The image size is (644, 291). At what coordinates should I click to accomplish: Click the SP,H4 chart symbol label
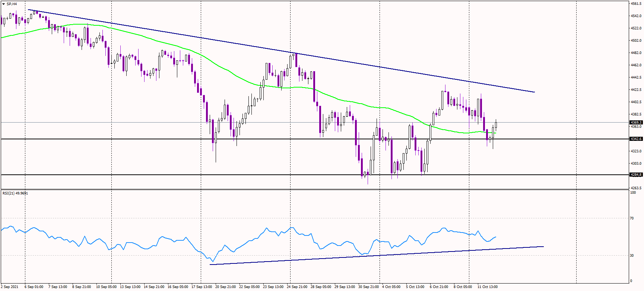click(12, 4)
